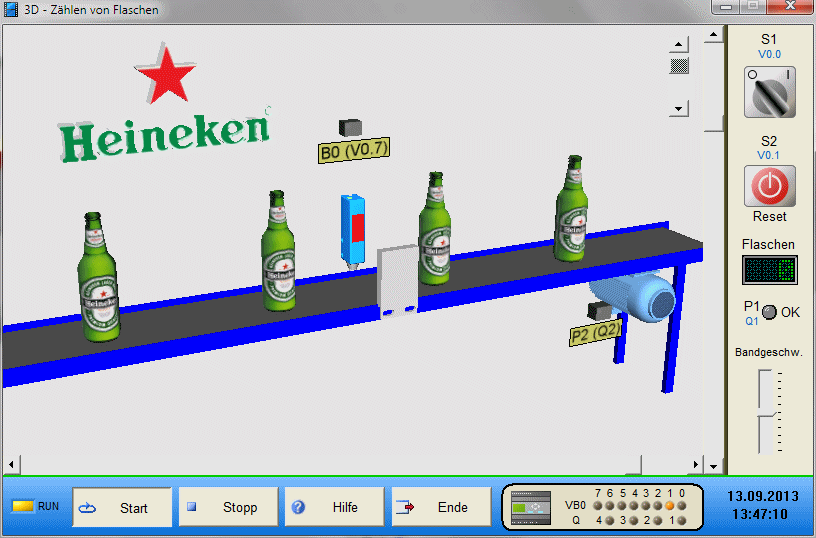The height and width of the screenshot is (538, 816).
Task: Click vertical scrollbar down arrow
Action: 713,466
